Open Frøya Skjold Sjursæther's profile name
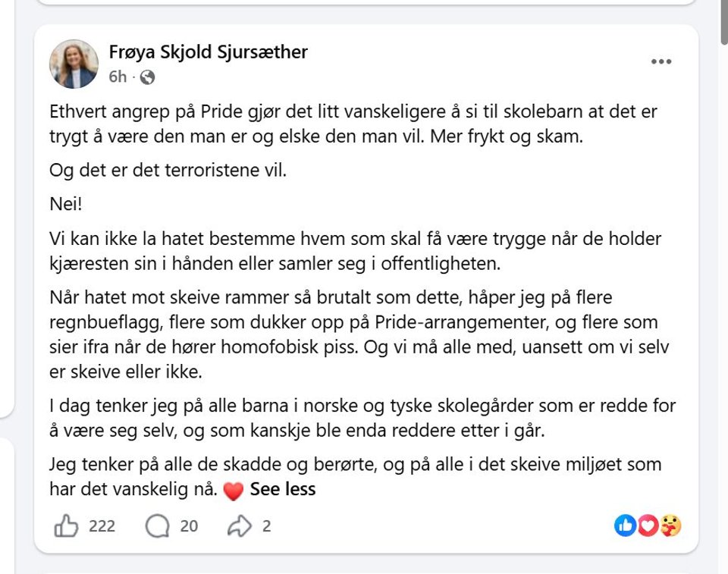 tap(208, 52)
